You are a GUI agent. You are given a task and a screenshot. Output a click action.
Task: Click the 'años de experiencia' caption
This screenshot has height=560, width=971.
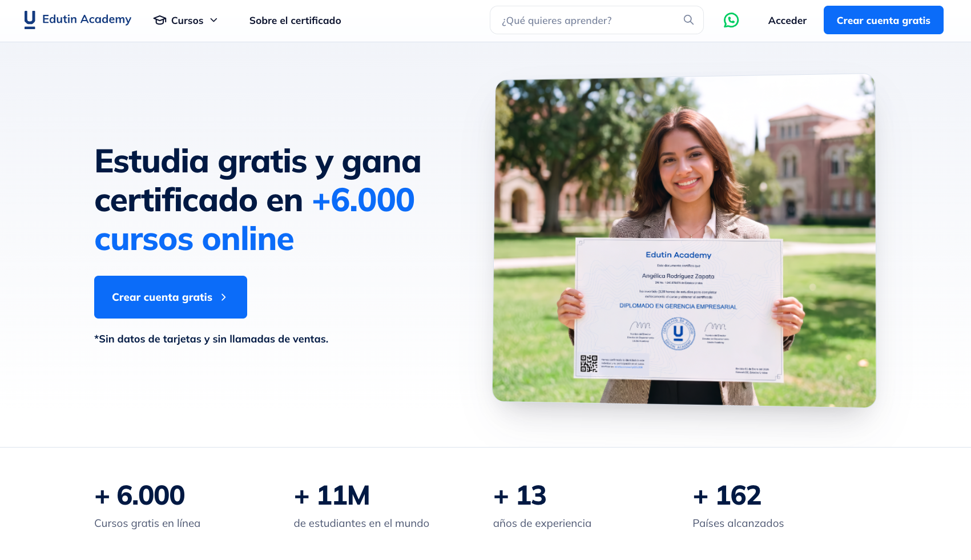pos(542,523)
